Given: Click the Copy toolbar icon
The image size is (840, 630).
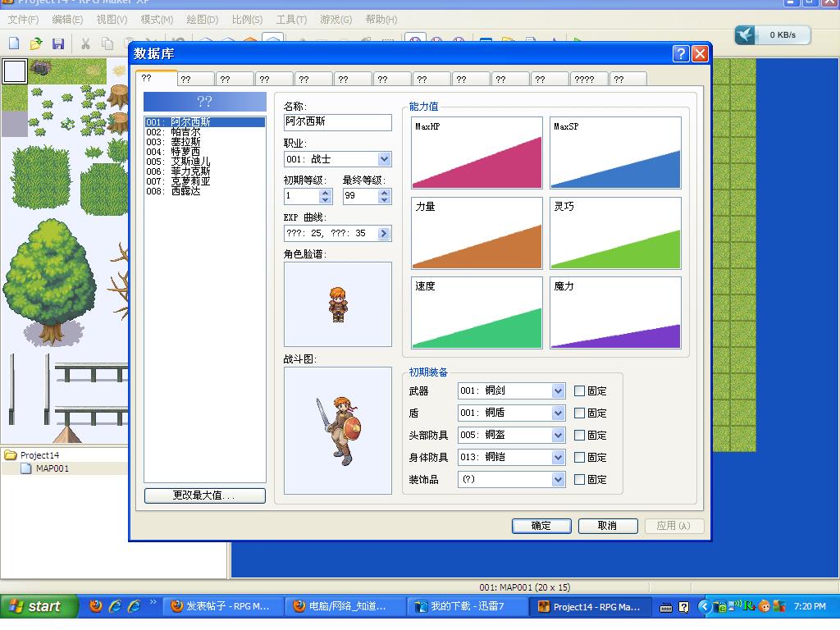Looking at the screenshot, I should point(107,43).
